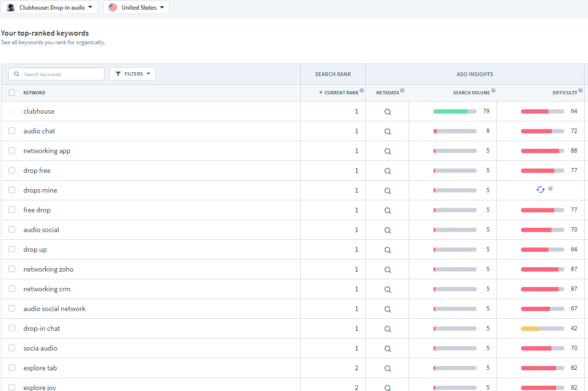Open metadata magnifier for free drop
Image resolution: width=588 pixels, height=391 pixels.
pyautogui.click(x=388, y=210)
